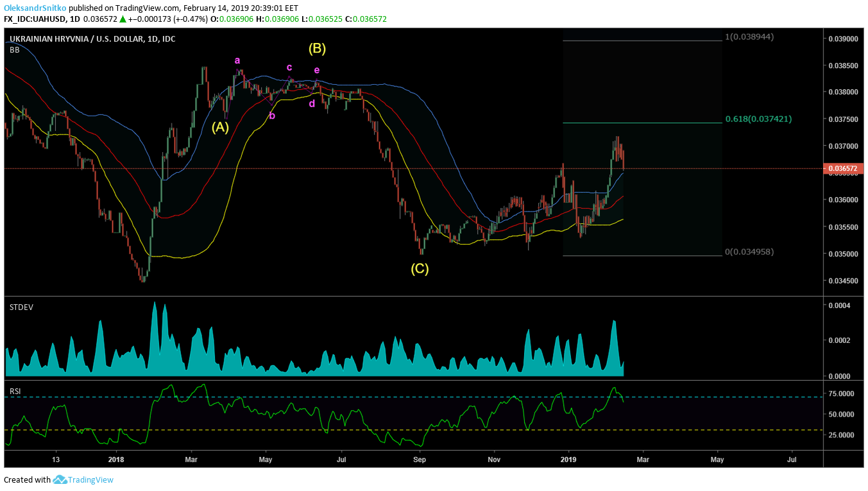The width and height of the screenshot is (868, 491).
Task: Click the magenta wave label d
Action: pyautogui.click(x=312, y=103)
